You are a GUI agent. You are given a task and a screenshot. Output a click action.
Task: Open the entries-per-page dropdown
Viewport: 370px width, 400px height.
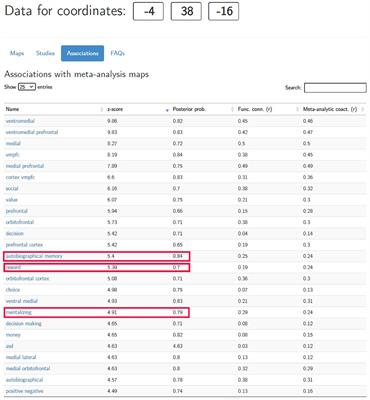27,87
